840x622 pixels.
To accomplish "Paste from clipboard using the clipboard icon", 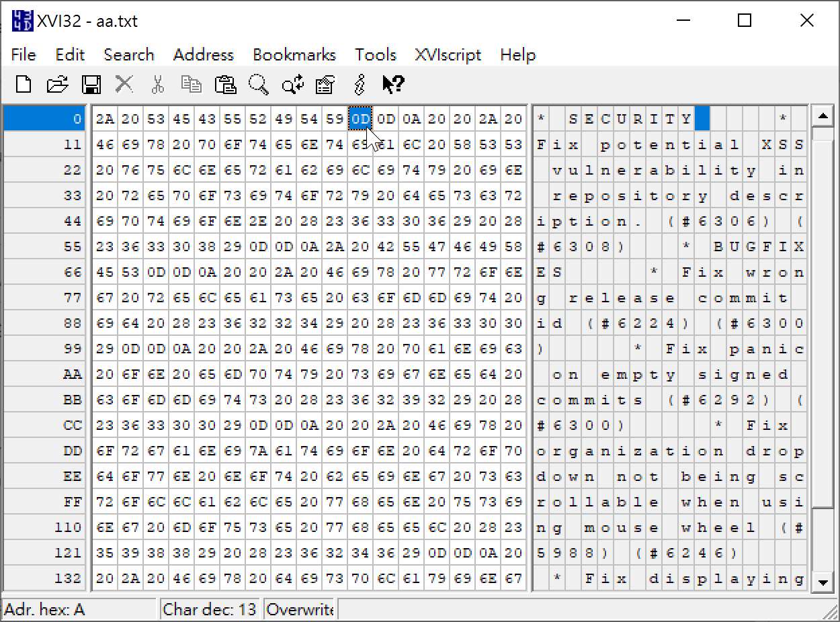I will click(225, 85).
